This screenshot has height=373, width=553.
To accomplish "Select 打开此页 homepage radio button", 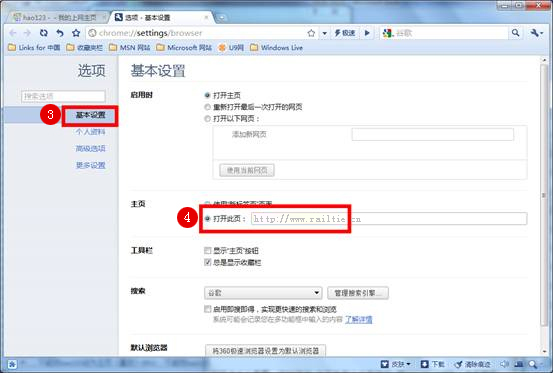I will click(x=207, y=219).
